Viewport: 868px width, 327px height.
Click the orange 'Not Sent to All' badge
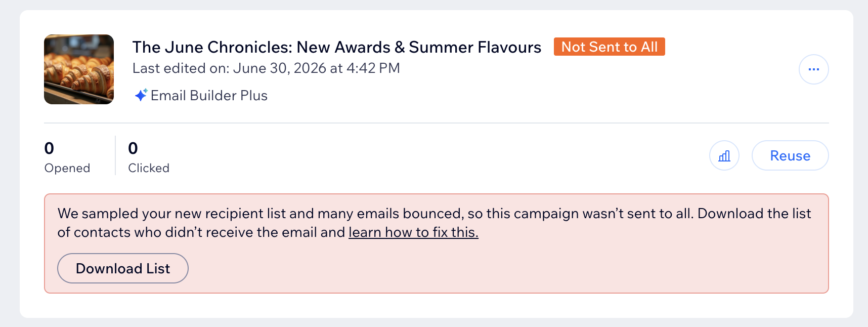coord(609,47)
